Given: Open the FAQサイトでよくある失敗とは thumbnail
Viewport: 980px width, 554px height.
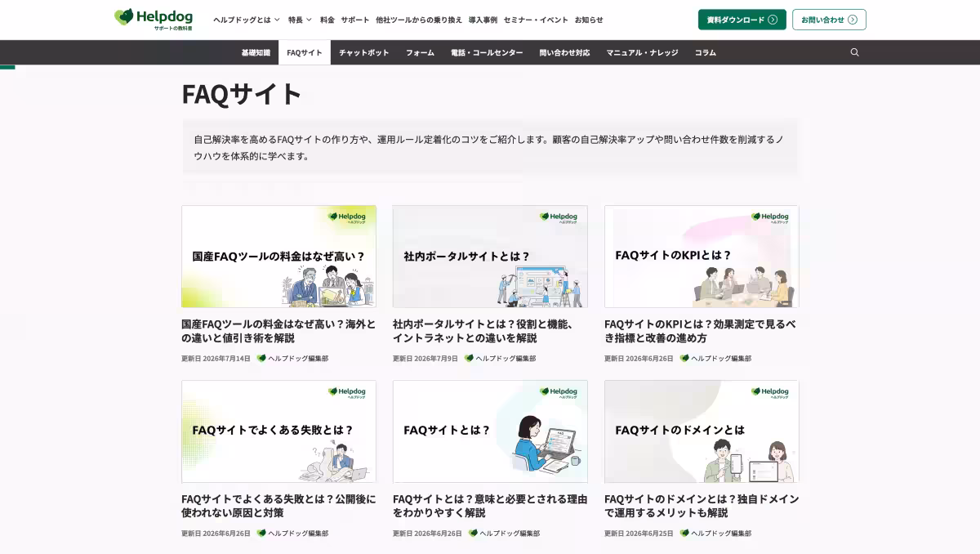Looking at the screenshot, I should click(x=278, y=431).
